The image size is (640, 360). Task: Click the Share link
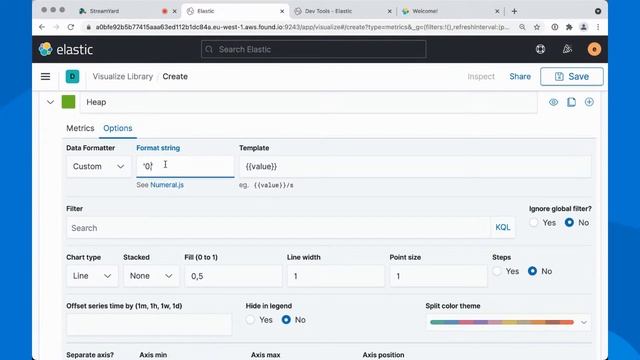coord(520,76)
